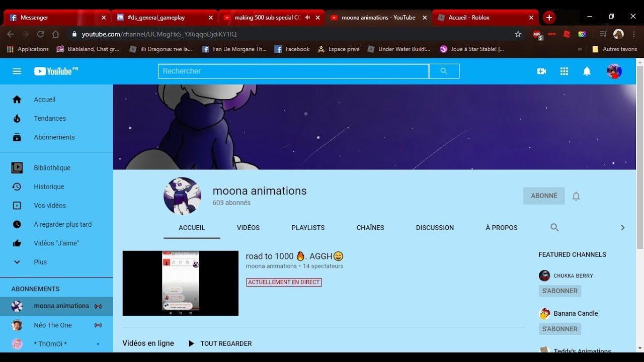
Task: Click the AdBlock extension icon
Action: pyautogui.click(x=538, y=35)
